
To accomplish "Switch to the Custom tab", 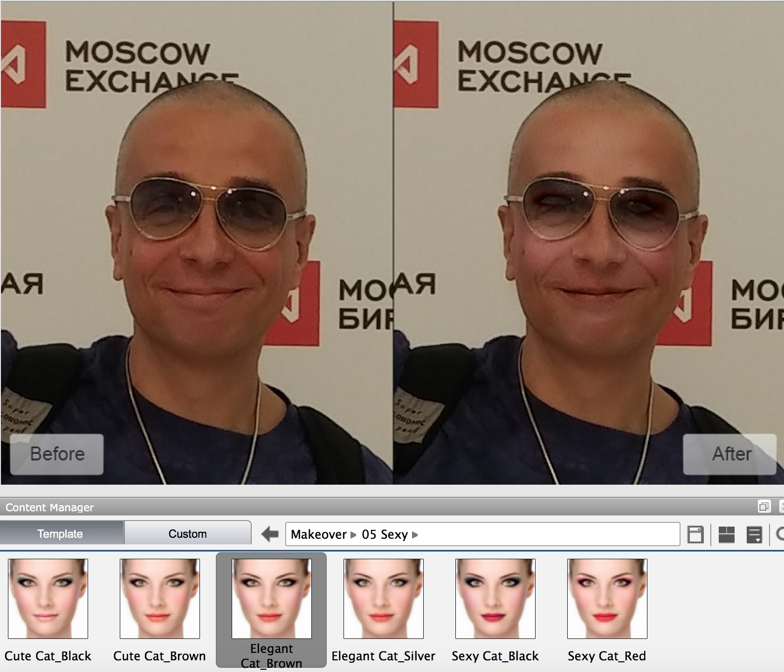I will [x=187, y=534].
